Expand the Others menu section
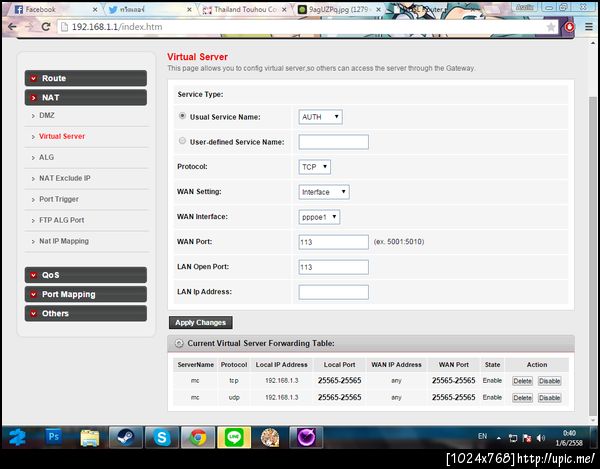This screenshot has height=469, width=600. (x=86, y=313)
